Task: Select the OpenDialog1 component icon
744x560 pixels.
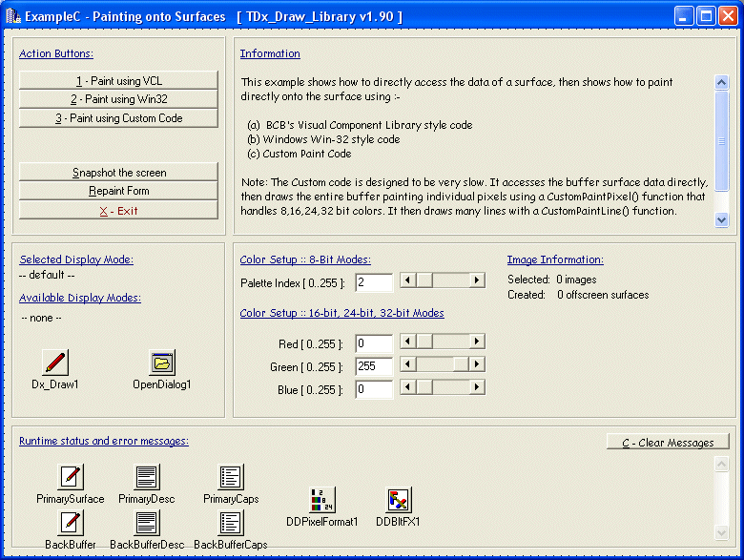Action: 162,363
